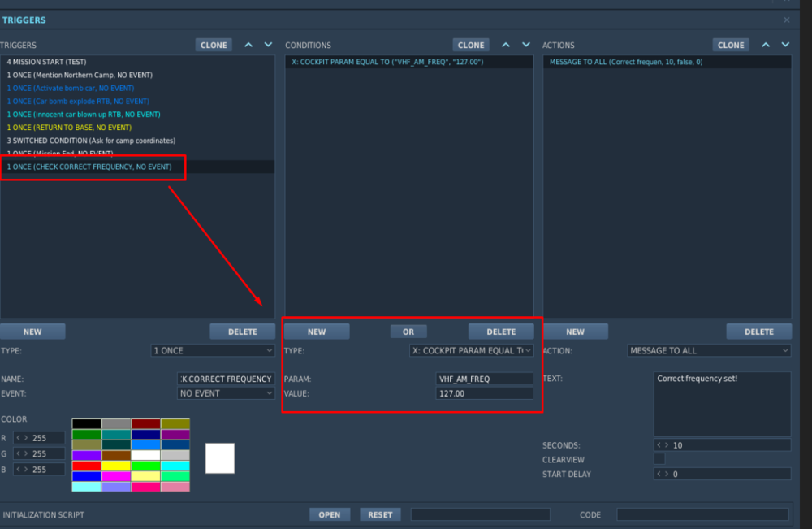
Task: Select MESSAGE TO ALL action row
Action: click(667, 62)
